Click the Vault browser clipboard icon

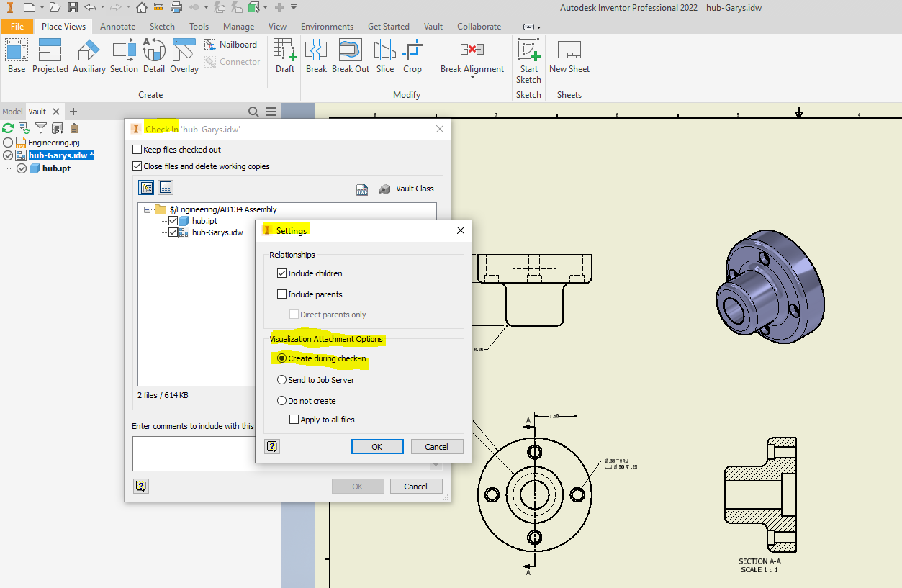coord(74,128)
